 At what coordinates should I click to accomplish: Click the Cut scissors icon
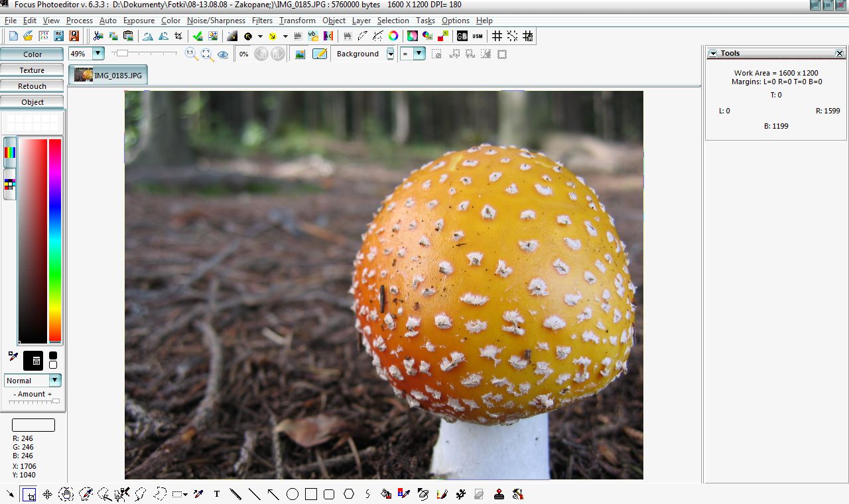pyautogui.click(x=98, y=36)
